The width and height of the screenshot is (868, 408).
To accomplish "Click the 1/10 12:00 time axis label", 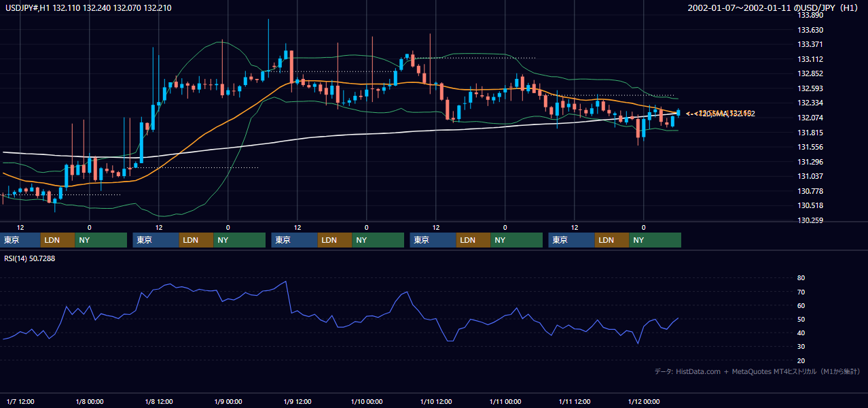I will pyautogui.click(x=436, y=401).
